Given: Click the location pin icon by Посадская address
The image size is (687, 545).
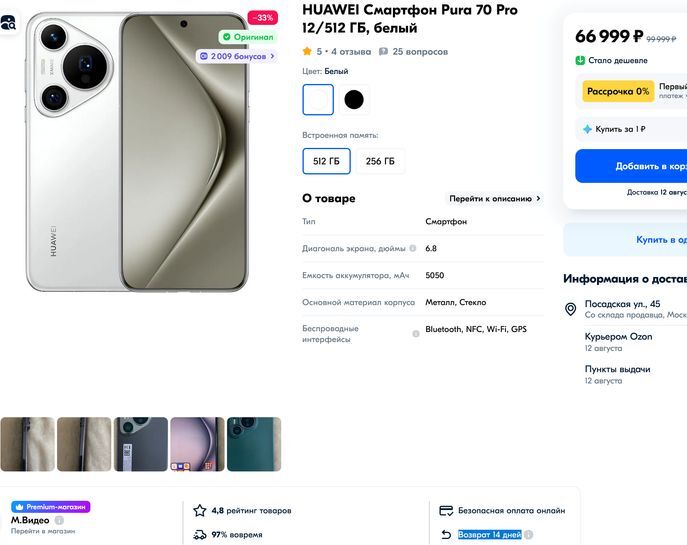Looking at the screenshot, I should point(571,309).
